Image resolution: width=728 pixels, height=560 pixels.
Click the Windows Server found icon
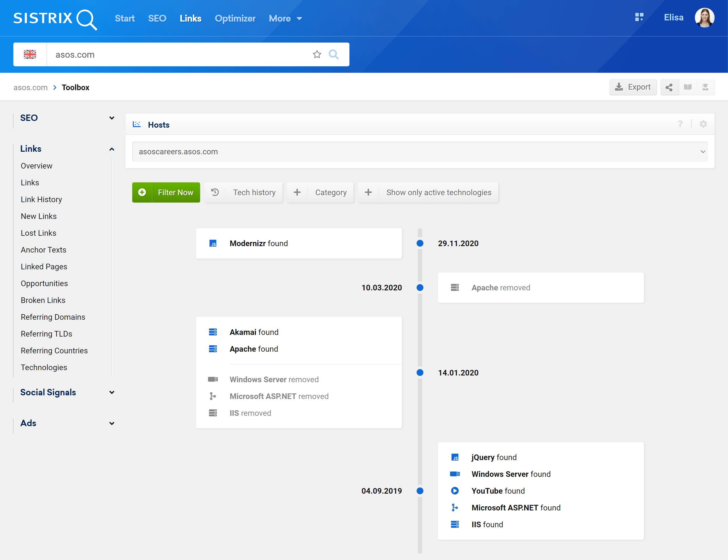pos(455,474)
